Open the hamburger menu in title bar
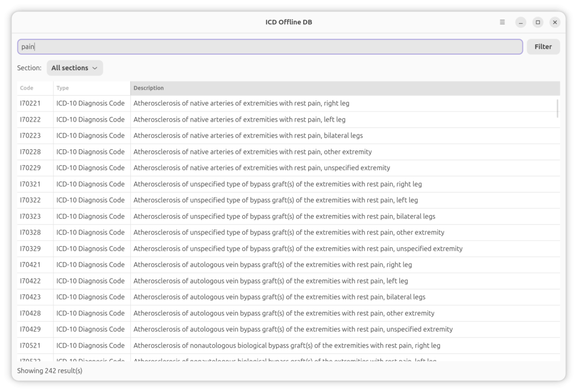 point(502,23)
